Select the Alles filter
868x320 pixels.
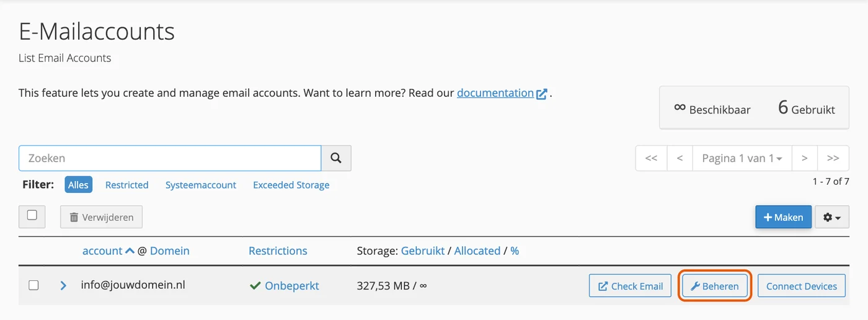click(79, 185)
